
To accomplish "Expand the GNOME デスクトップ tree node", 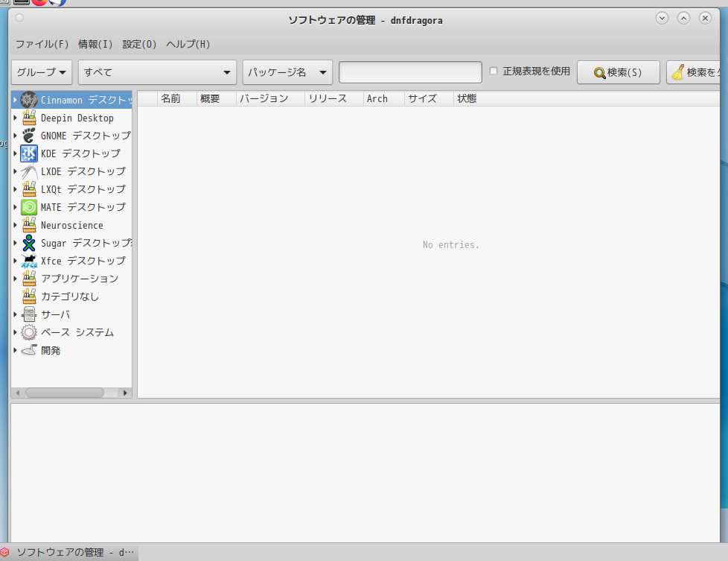I will (x=15, y=136).
